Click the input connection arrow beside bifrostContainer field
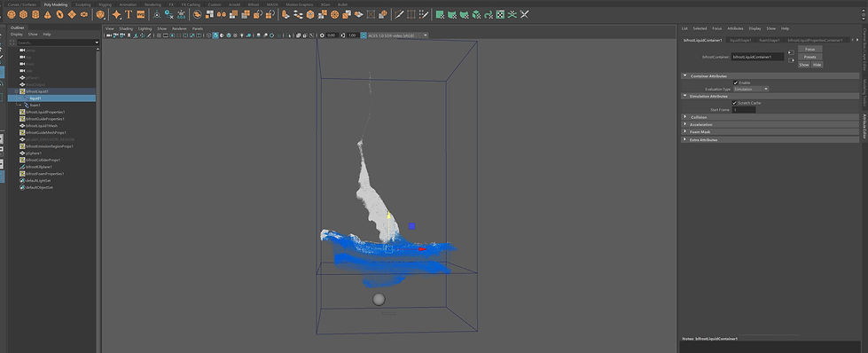Image resolution: width=868 pixels, height=353 pixels. coord(791,52)
